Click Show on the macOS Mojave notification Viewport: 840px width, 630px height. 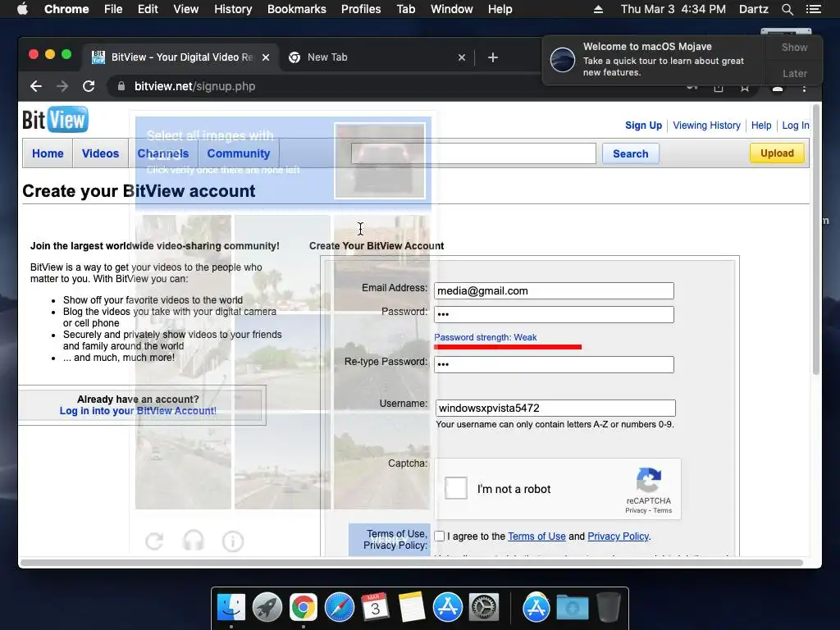coord(794,47)
